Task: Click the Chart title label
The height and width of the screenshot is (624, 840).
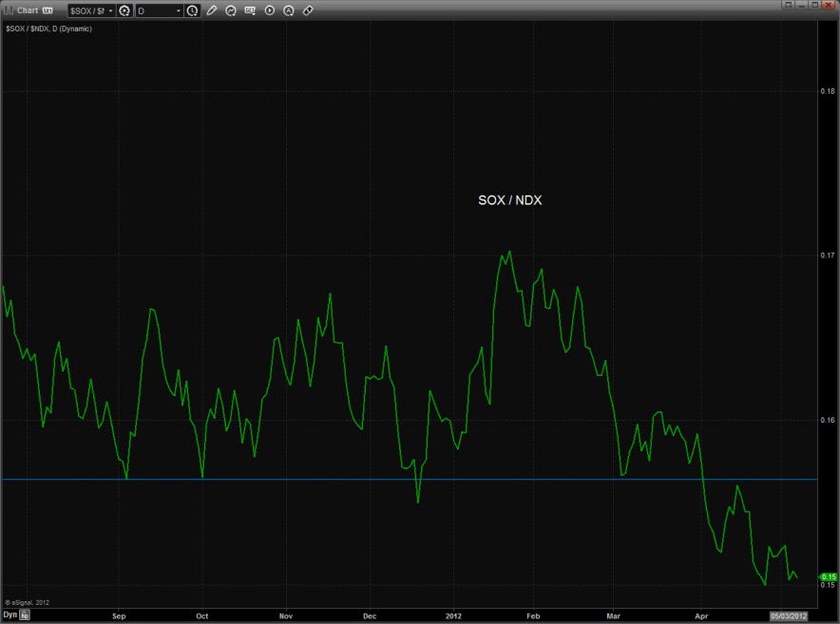Action: (x=27, y=10)
